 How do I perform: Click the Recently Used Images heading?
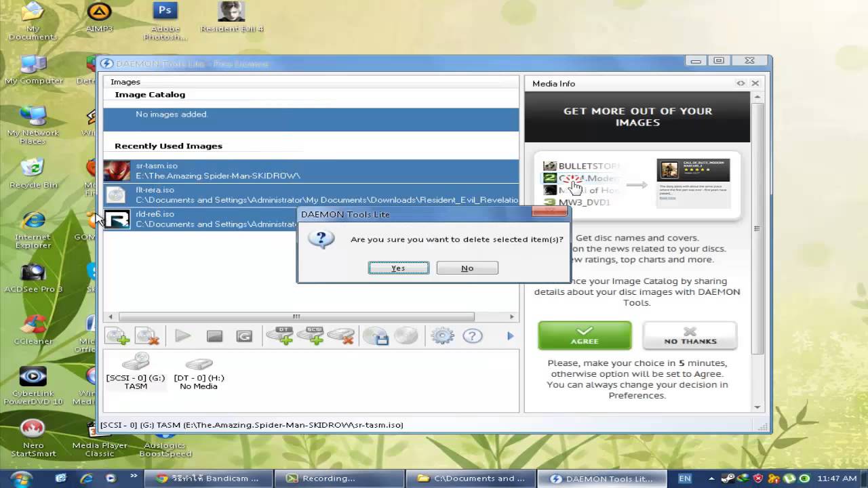click(168, 146)
